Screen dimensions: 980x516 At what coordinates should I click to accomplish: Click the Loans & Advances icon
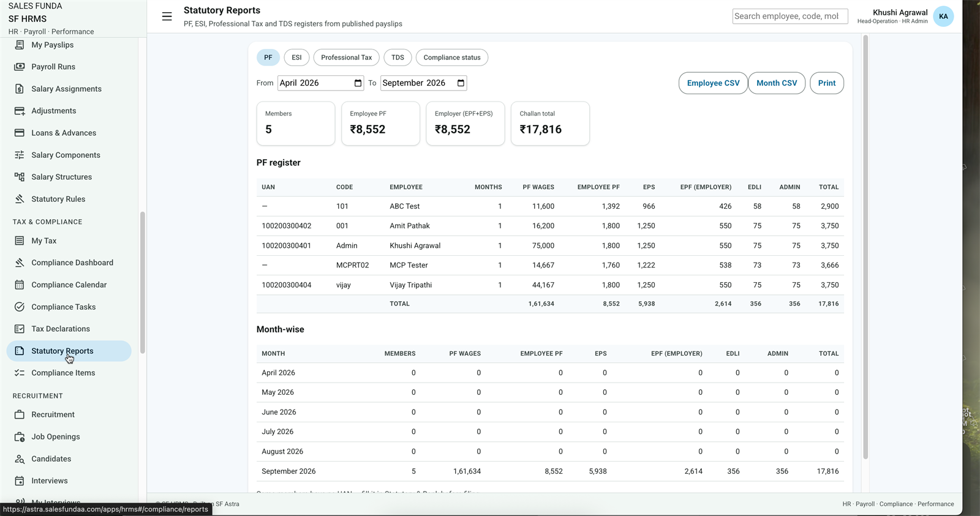[20, 133]
